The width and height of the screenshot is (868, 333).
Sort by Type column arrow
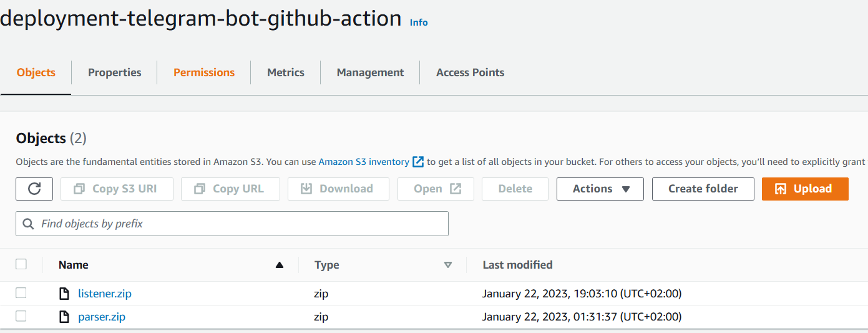[447, 265]
